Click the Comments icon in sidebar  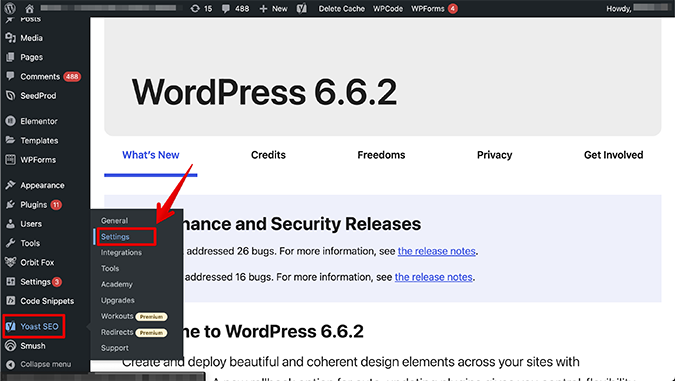10,76
